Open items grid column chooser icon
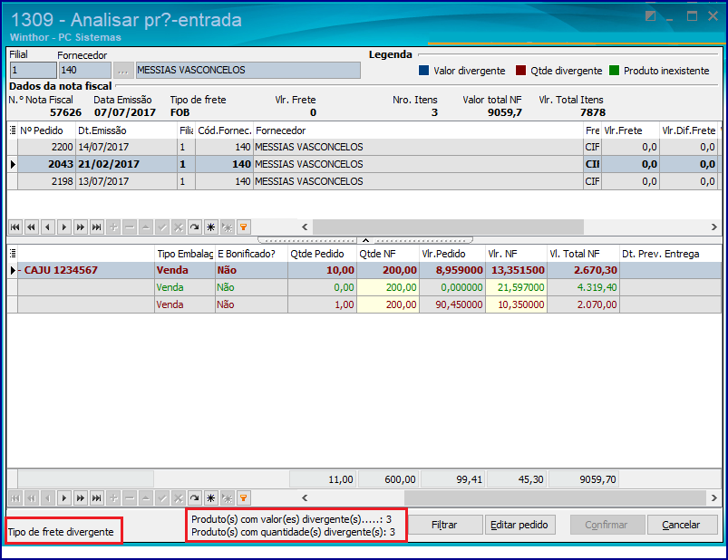This screenshot has height=560, width=728. (x=13, y=254)
